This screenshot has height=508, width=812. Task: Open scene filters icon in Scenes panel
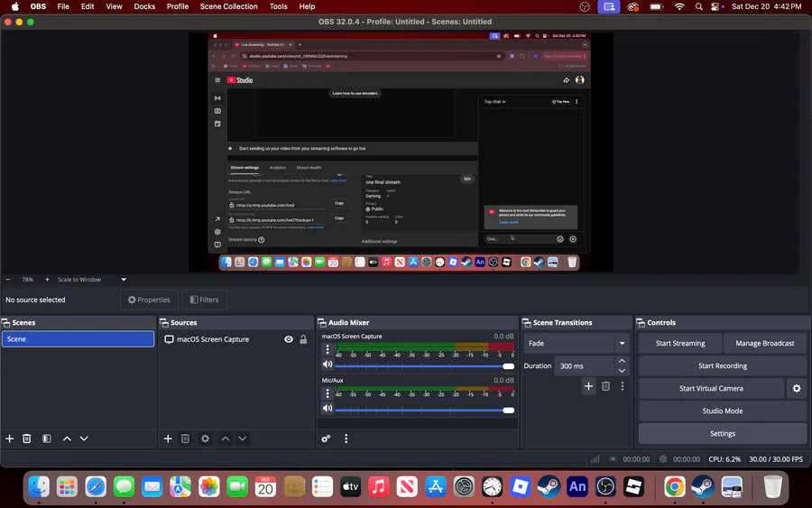tap(47, 439)
